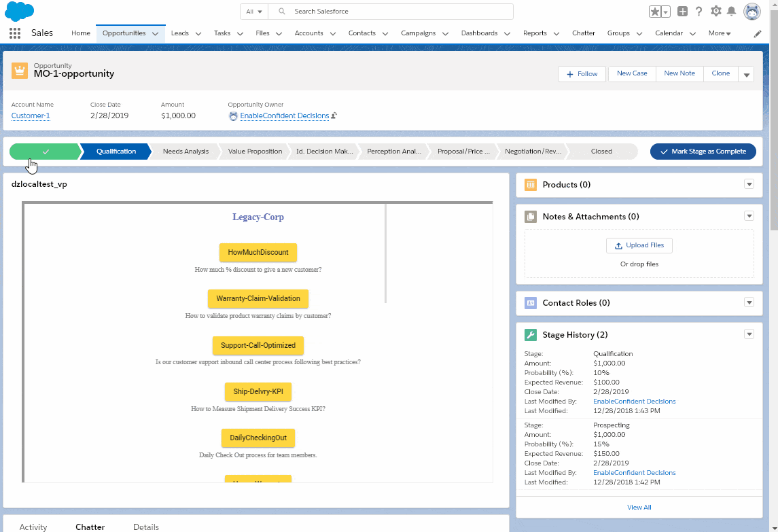The image size is (778, 532).
Task: Click the Products panel cart icon
Action: (x=530, y=184)
